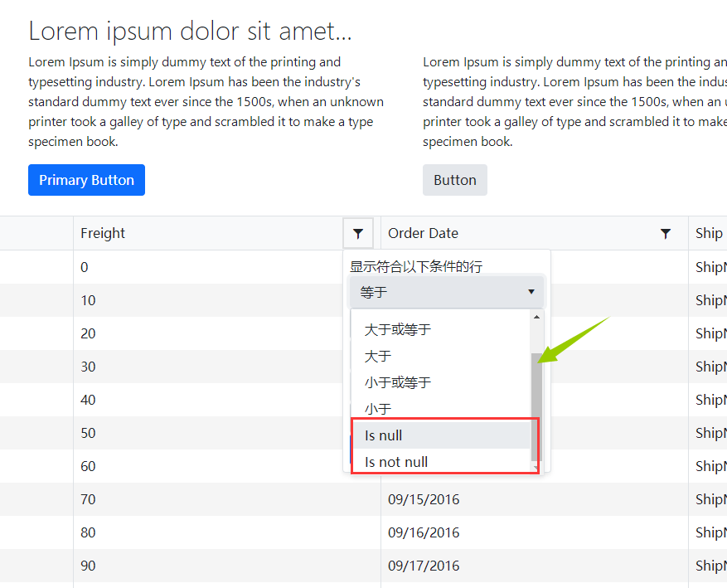This screenshot has height=588, width=727.
Task: Choose the 大于 operator
Action: pos(378,356)
